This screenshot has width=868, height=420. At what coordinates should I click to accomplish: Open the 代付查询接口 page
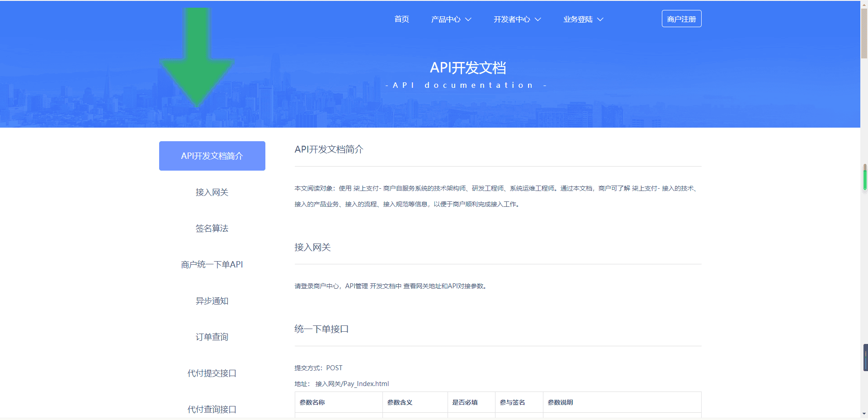click(x=212, y=409)
